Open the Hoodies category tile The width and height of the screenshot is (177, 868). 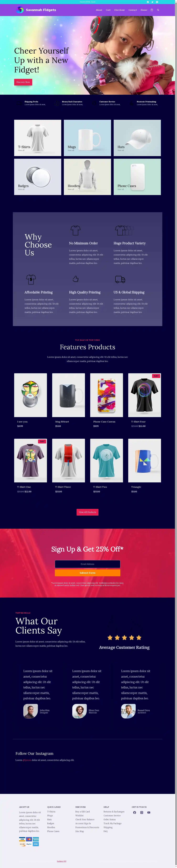click(x=87, y=177)
